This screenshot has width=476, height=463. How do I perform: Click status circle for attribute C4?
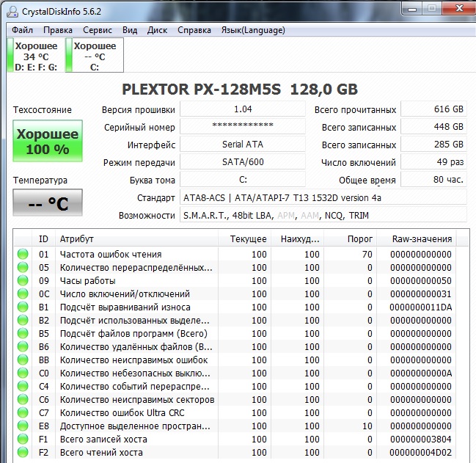(x=23, y=386)
